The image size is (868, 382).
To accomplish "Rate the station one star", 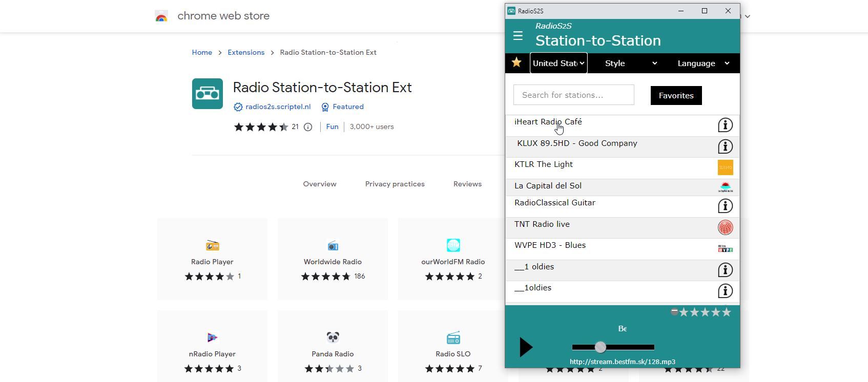I will [x=684, y=312].
